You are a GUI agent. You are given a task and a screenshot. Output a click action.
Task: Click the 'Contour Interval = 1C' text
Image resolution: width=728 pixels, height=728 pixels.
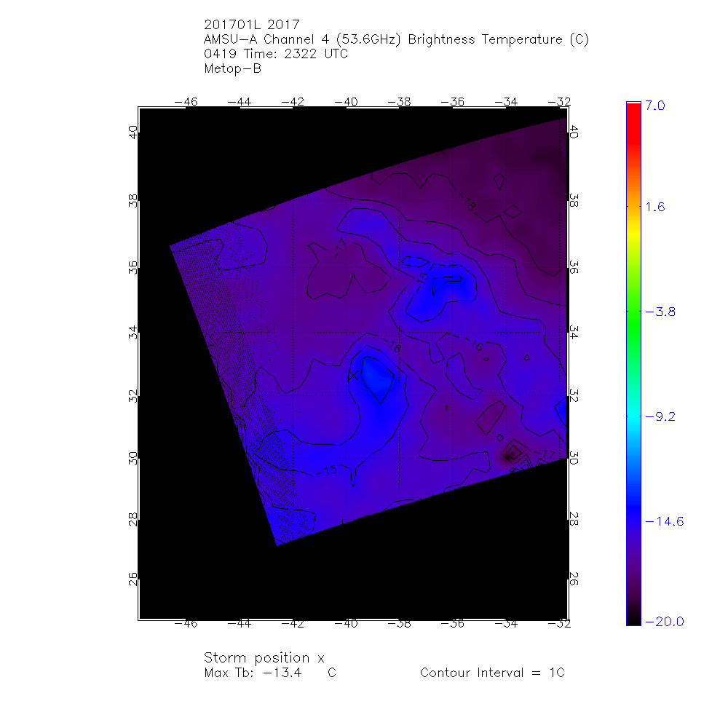tap(492, 673)
